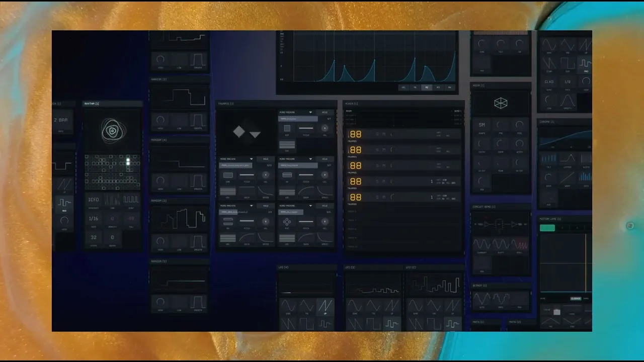Adjust the Size knob in Room [1]
The height and width of the screenshot is (362, 644).
[520, 125]
